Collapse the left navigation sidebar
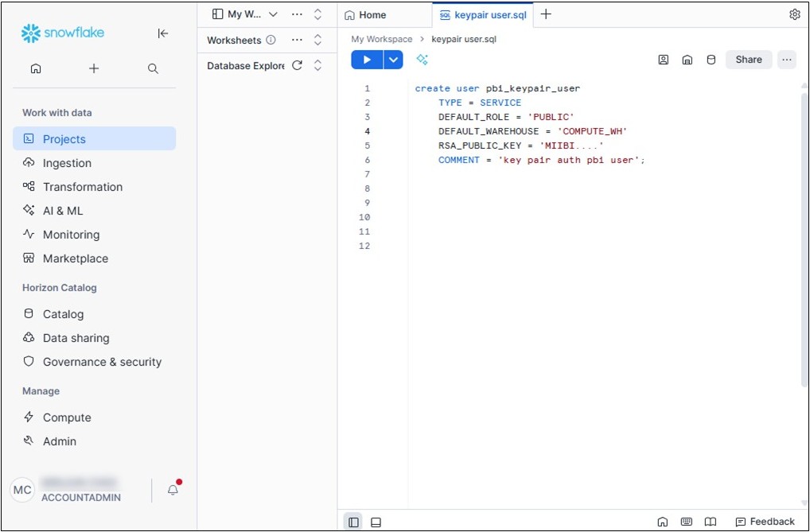 (163, 33)
